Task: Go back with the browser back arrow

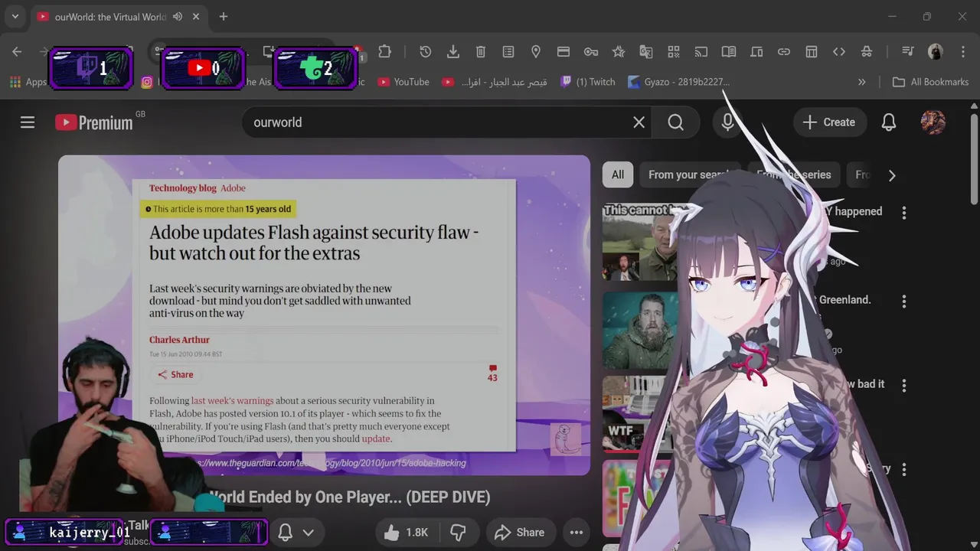Action: tap(17, 51)
